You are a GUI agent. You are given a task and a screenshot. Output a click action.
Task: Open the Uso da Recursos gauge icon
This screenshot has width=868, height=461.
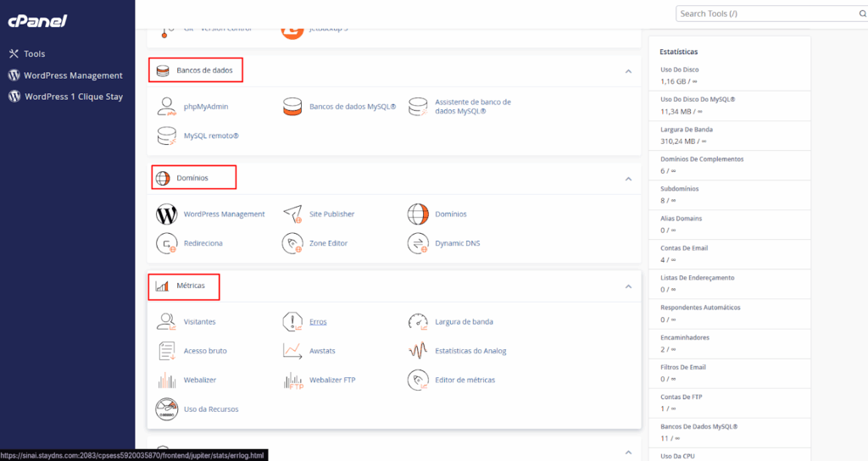point(168,409)
